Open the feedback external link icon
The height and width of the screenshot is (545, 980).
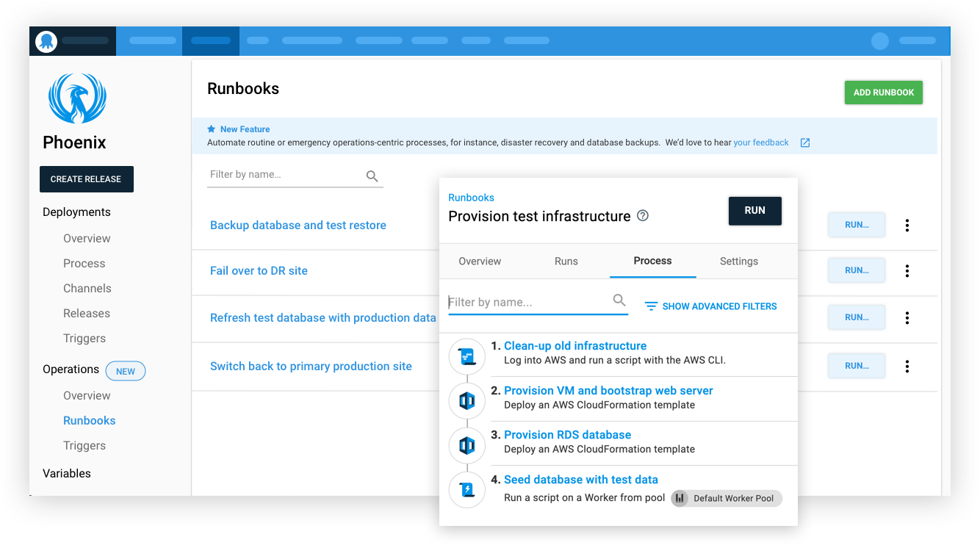tap(805, 142)
